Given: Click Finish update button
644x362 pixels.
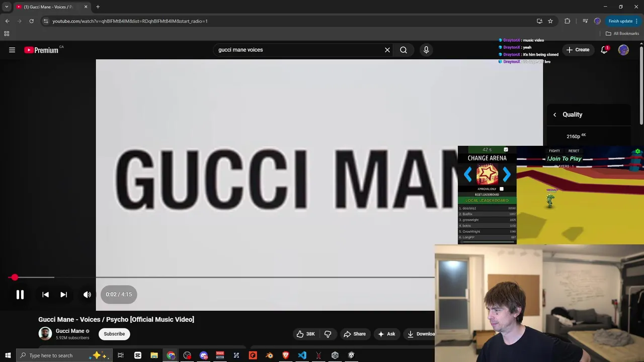Looking at the screenshot, I should [x=623, y=21].
